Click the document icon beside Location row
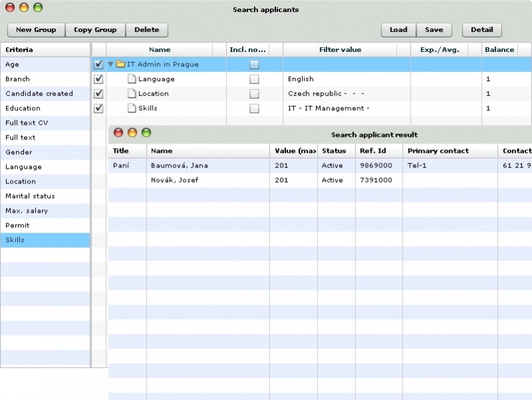Image resolution: width=532 pixels, height=400 pixels. pos(131,94)
